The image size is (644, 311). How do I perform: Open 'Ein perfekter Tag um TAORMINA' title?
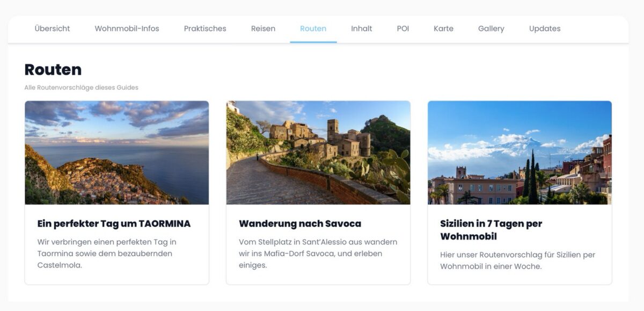tap(114, 223)
